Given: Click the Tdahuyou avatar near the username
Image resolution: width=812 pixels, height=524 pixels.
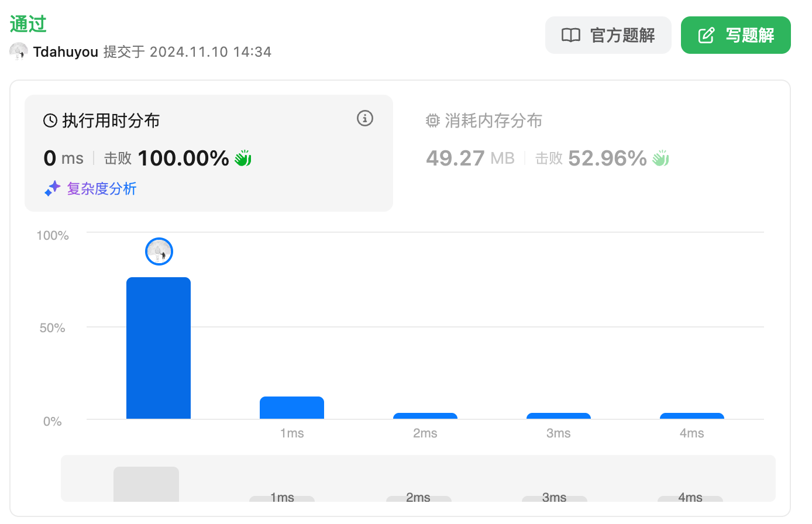Looking at the screenshot, I should point(19,51).
